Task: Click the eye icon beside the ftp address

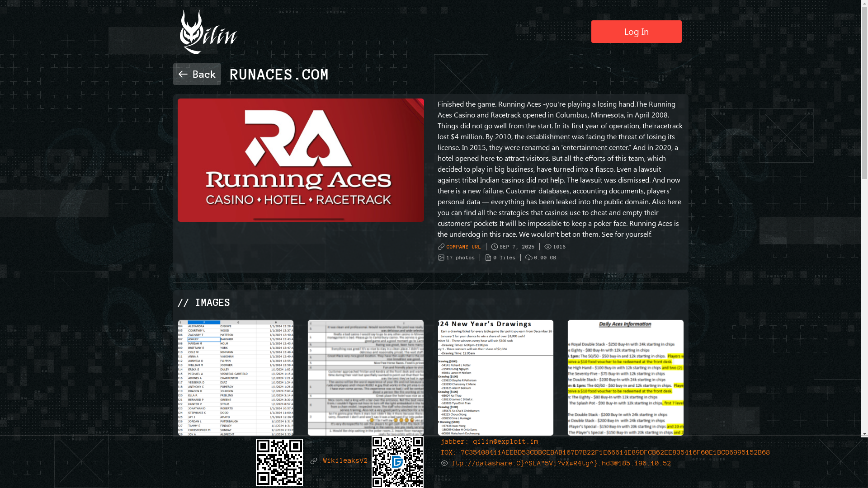Action: click(x=444, y=463)
